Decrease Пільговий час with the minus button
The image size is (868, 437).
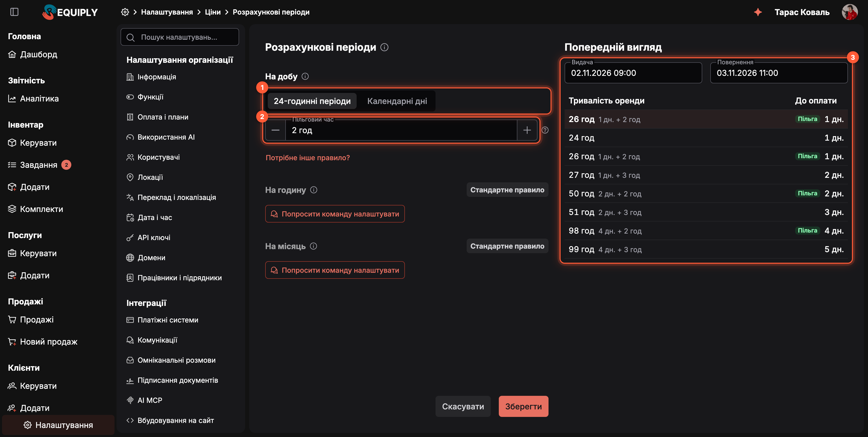pos(275,130)
